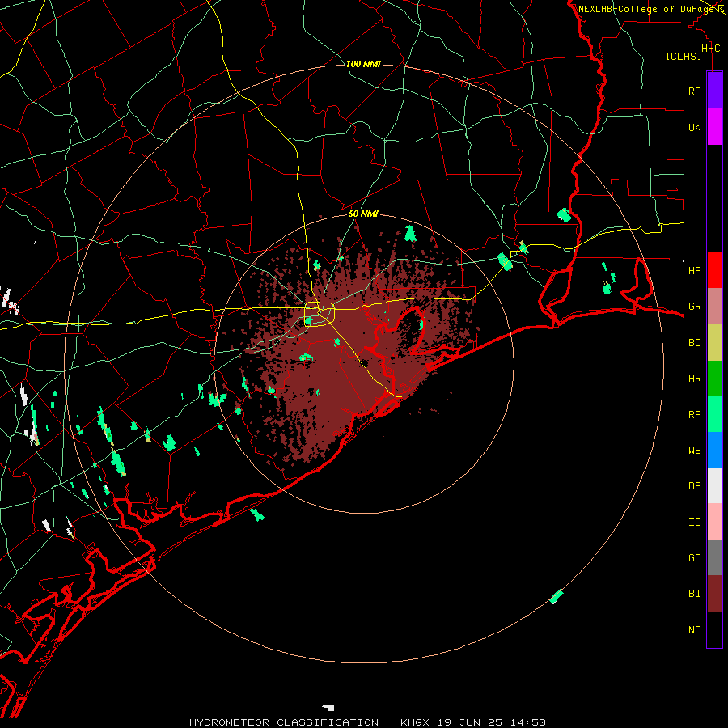Click the GC legend label
Screen dimensions: 728x728
[x=694, y=557]
